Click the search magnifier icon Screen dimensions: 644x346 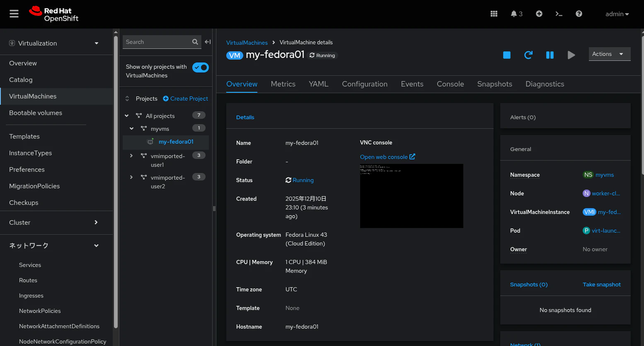[195, 42]
